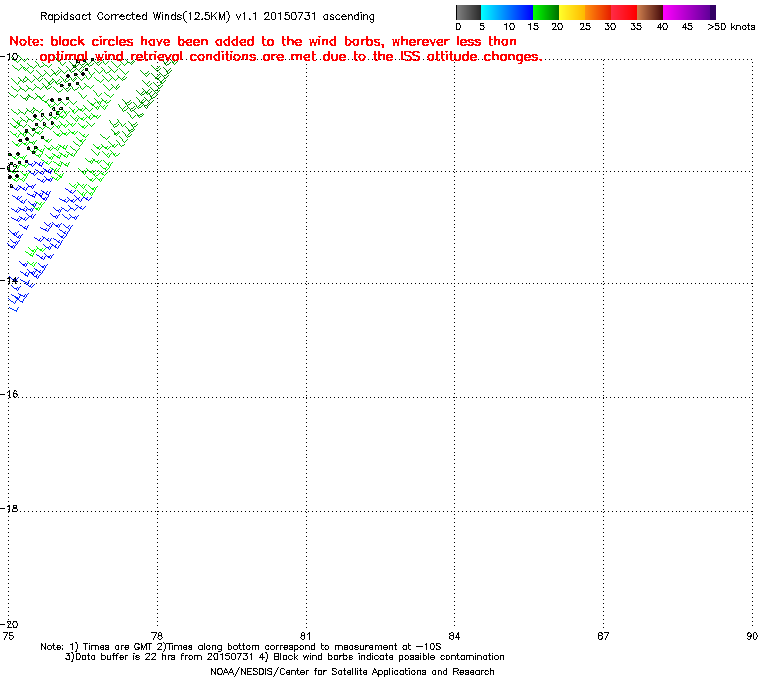Click the '90' longitude axis label

coord(752,636)
